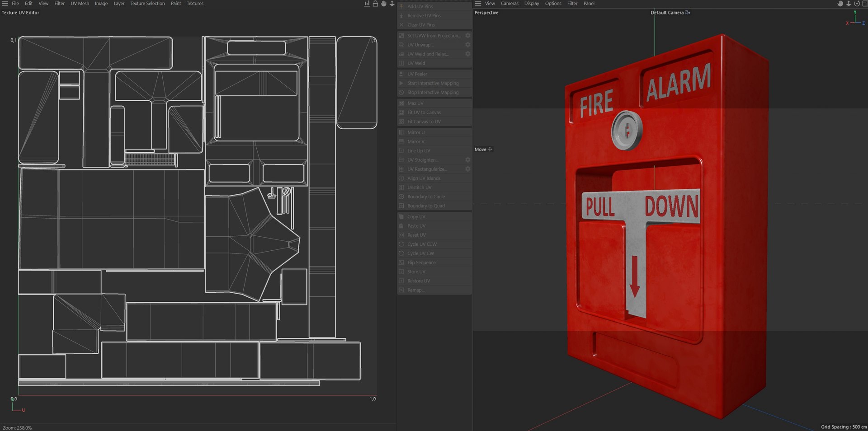Screen dimensions: 868x431
Task: Click Clear UV Pins
Action: [434, 25]
